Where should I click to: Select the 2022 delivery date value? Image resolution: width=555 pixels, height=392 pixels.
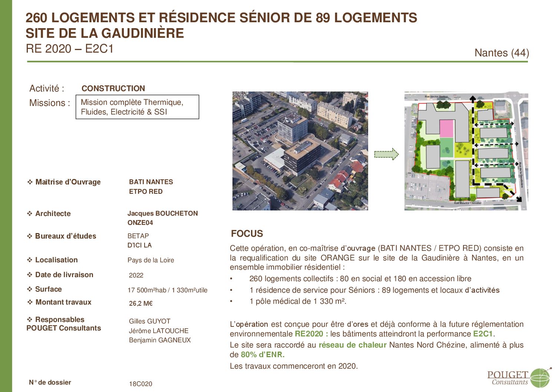coord(136,275)
